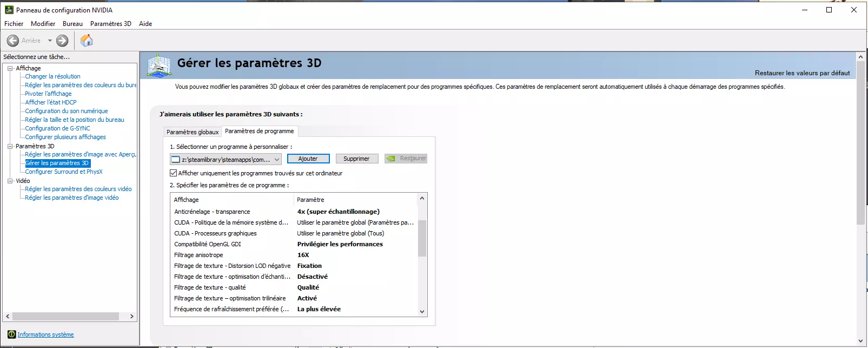868x348 pixels.
Task: Click Restaurer les valeurs par défaut
Action: pos(802,73)
